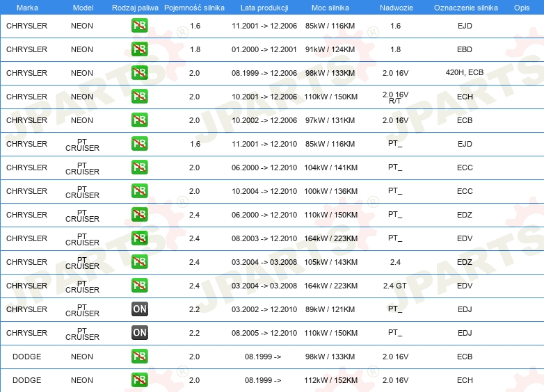This screenshot has height=392, width=544.
Task: Click engine capacity 1.8
Action: click(x=195, y=49)
